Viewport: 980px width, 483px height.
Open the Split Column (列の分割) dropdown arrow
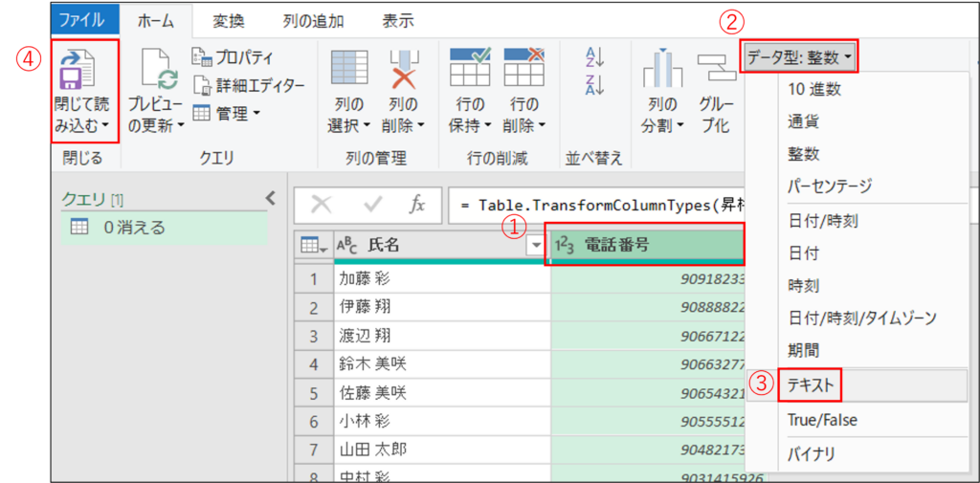click(x=679, y=125)
